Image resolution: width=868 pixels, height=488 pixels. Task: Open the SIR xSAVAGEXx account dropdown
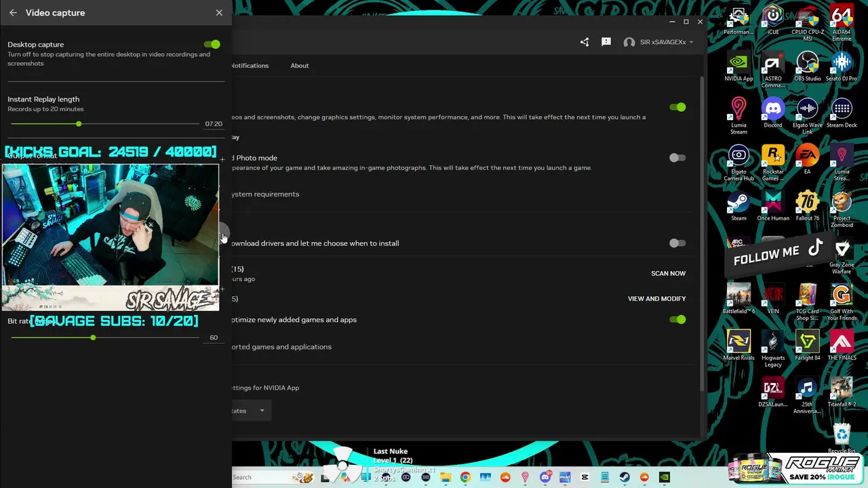click(x=658, y=42)
